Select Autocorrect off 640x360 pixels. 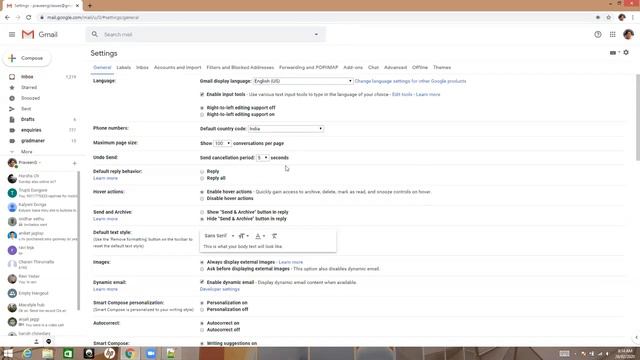click(x=202, y=330)
